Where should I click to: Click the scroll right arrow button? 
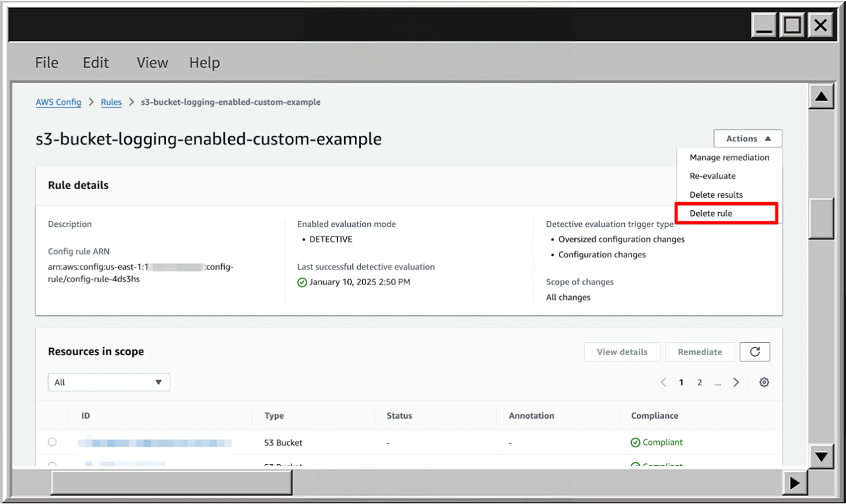[x=795, y=483]
